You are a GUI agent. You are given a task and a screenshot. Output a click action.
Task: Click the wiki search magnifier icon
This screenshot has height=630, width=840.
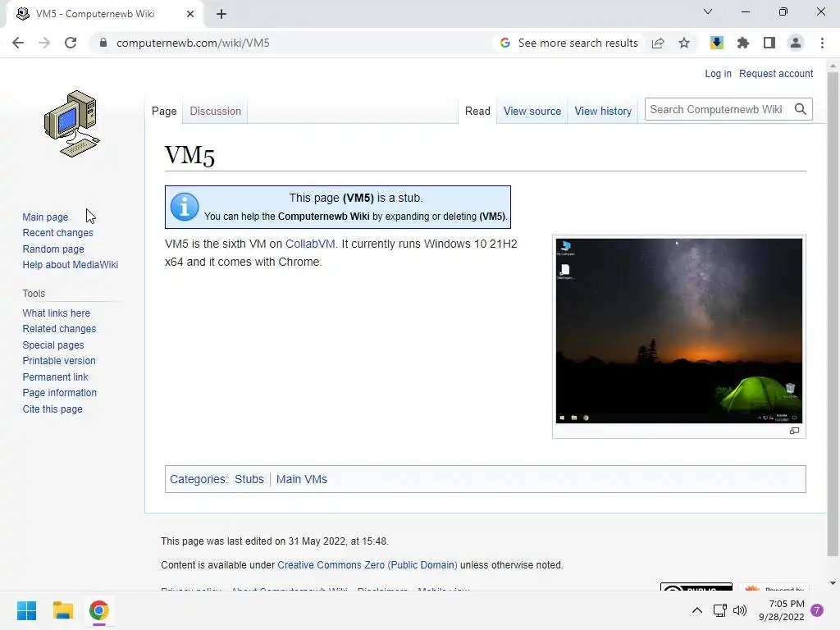click(x=801, y=109)
